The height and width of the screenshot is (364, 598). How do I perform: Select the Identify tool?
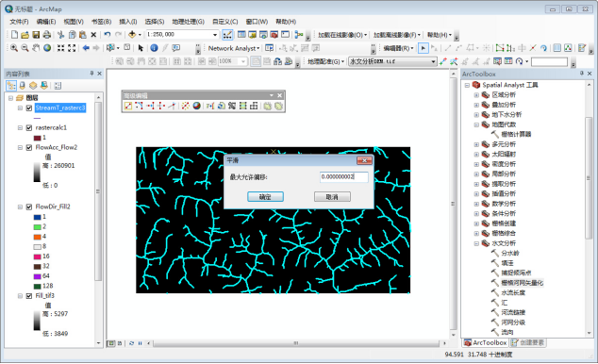[x=154, y=48]
